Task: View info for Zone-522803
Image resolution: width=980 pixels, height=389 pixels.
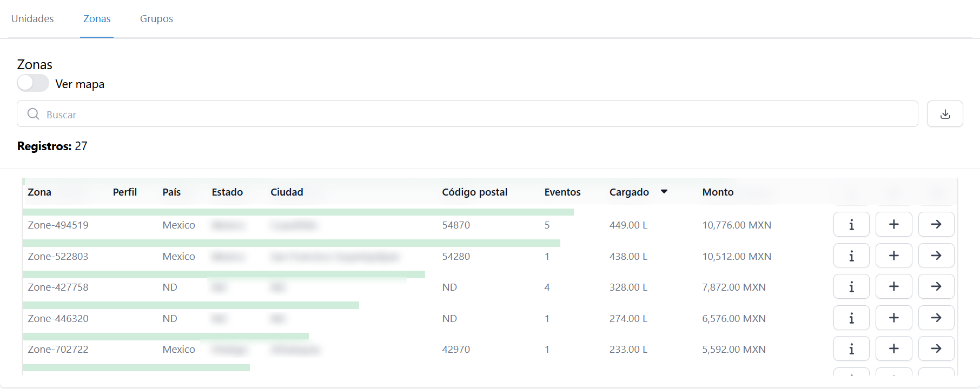Action: [851, 256]
